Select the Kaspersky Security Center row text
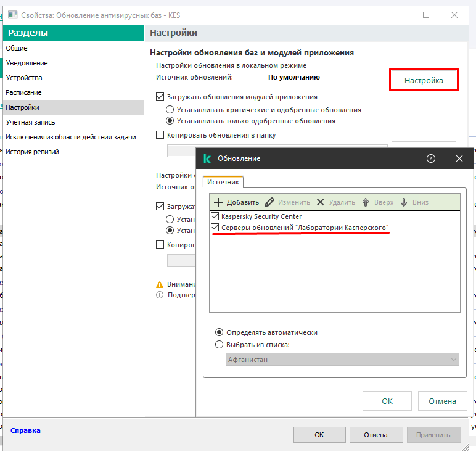Viewport: 476px width, 452px height. click(x=261, y=216)
